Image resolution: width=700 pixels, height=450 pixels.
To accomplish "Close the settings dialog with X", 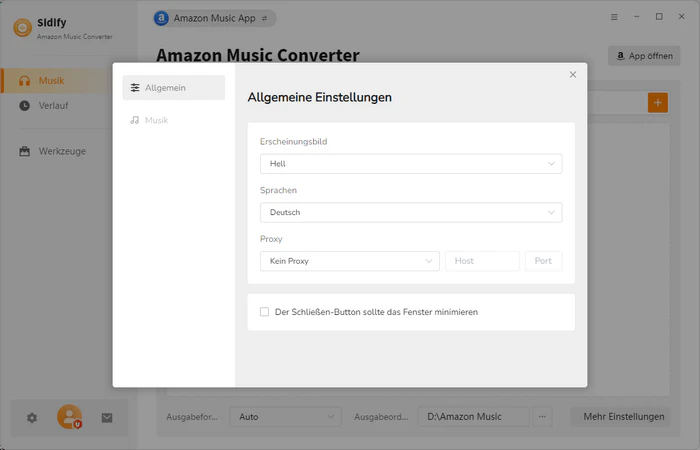I will coord(573,75).
